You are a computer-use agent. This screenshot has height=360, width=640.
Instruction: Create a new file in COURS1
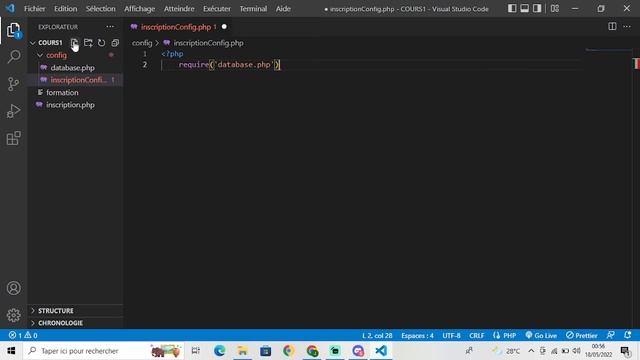[74, 42]
